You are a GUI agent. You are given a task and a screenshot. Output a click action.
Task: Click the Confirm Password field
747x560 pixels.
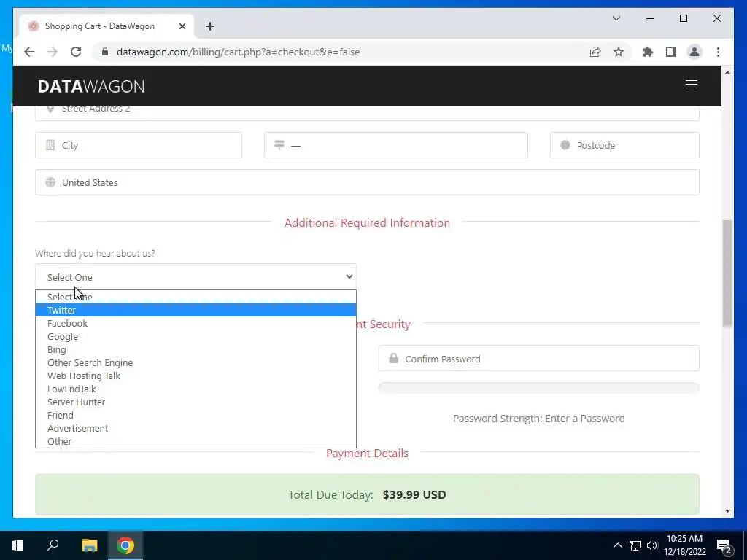point(539,358)
